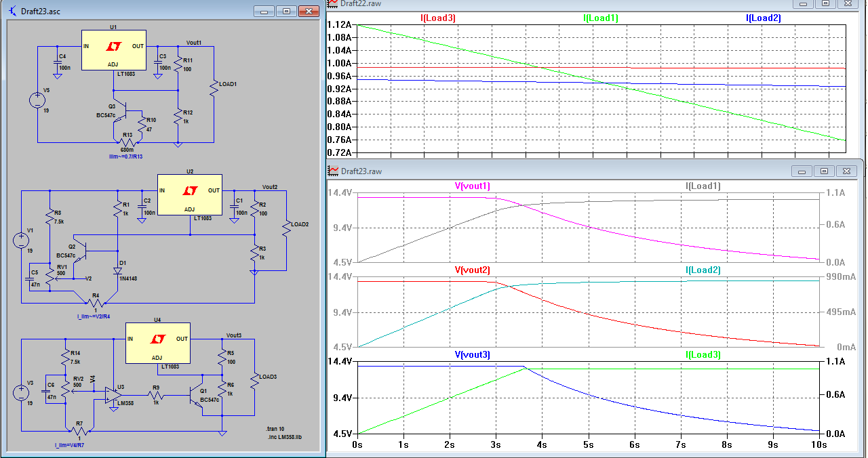Viewport: 868px width, 458px height.
Task: Click the magenta V(vout1) trace label
Action: 472,186
